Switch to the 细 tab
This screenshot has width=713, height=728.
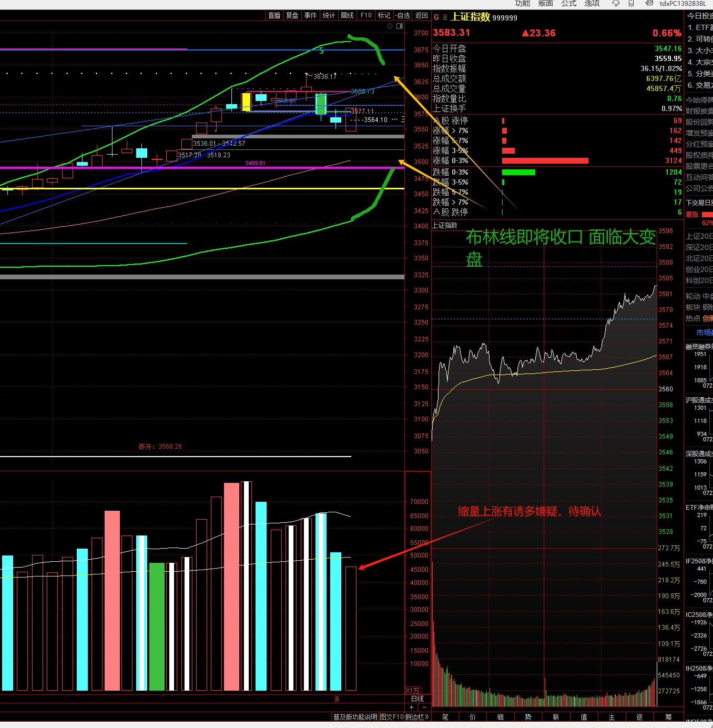tap(501, 717)
